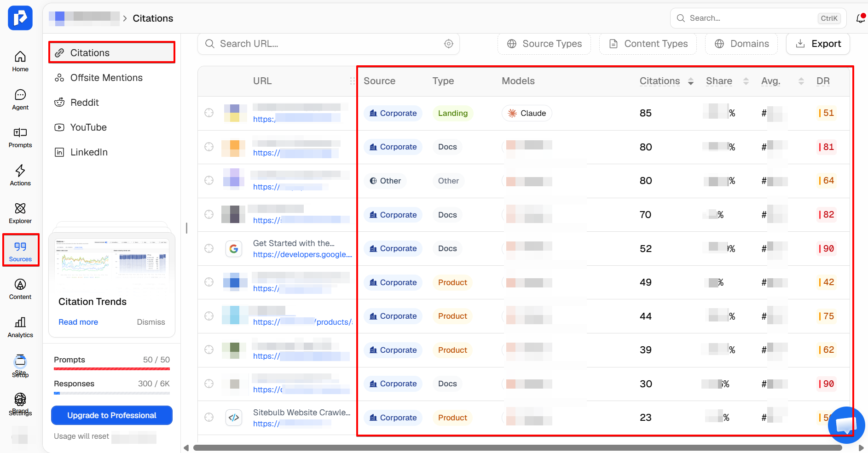868x453 pixels.
Task: Click the Google favicon in the Get Started row
Action: 234,249
